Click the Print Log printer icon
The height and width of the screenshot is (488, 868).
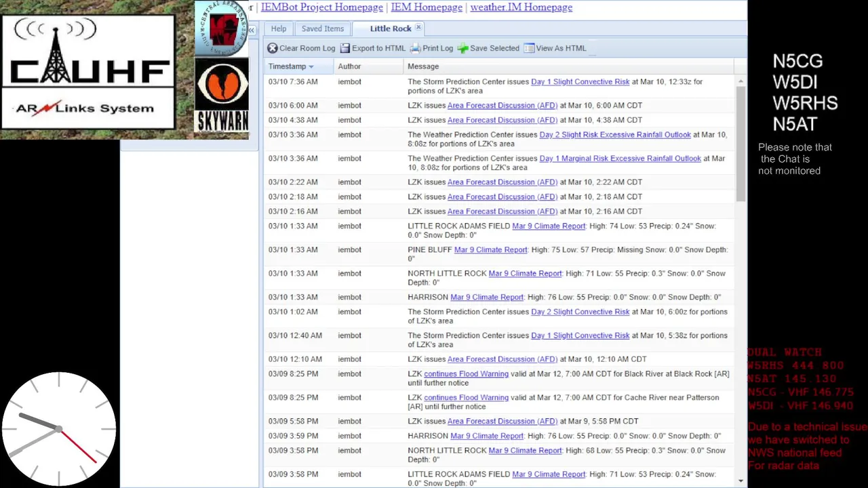click(x=416, y=48)
